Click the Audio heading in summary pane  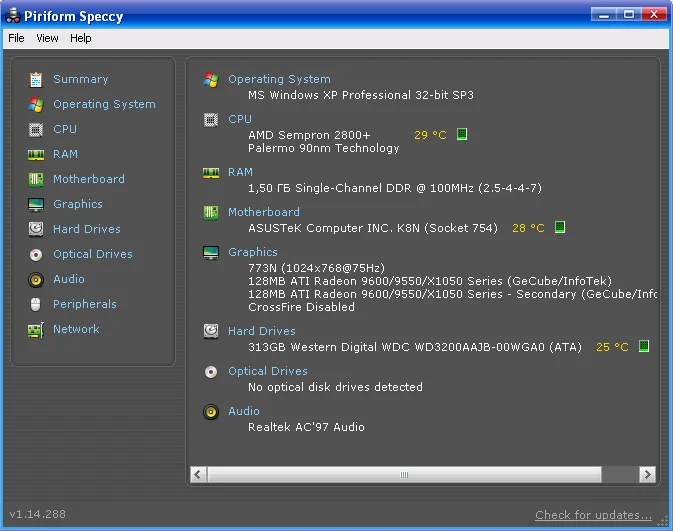[244, 411]
